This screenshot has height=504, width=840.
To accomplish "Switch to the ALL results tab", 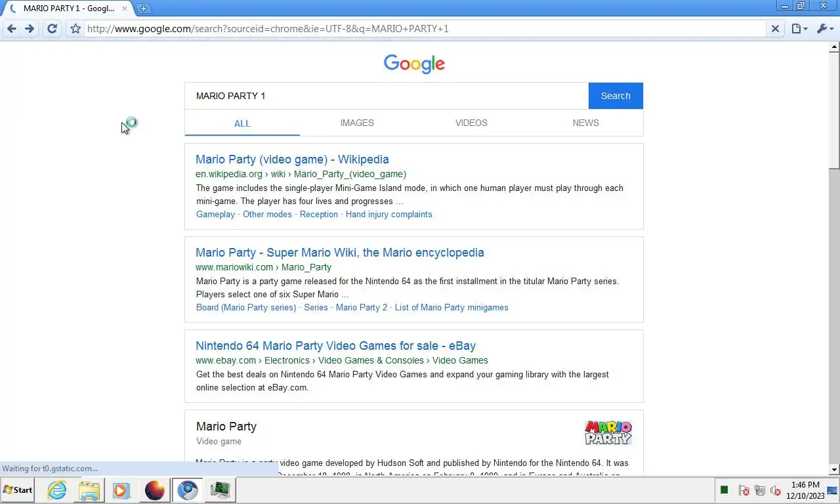I will pyautogui.click(x=242, y=123).
